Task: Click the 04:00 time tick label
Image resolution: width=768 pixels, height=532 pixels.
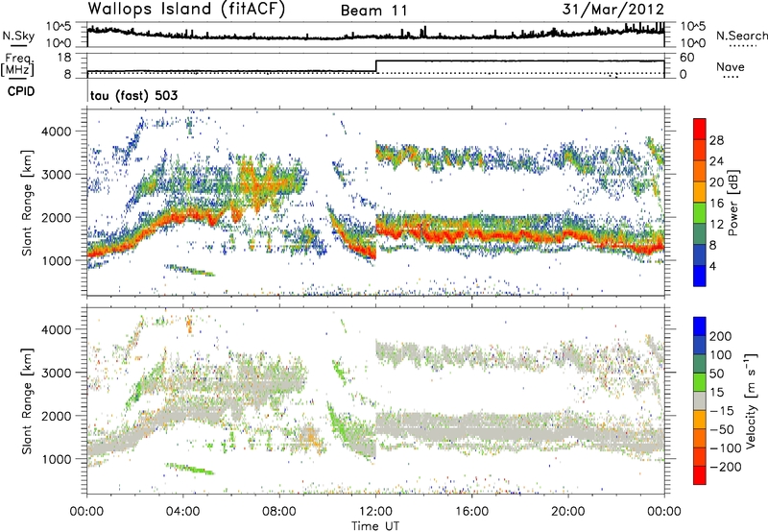Action: point(183,512)
